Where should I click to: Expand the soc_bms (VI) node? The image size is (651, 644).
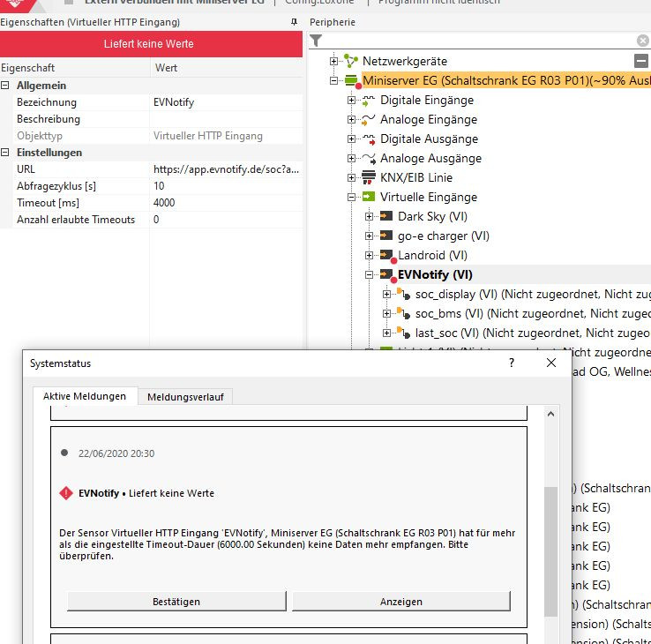[x=386, y=313]
